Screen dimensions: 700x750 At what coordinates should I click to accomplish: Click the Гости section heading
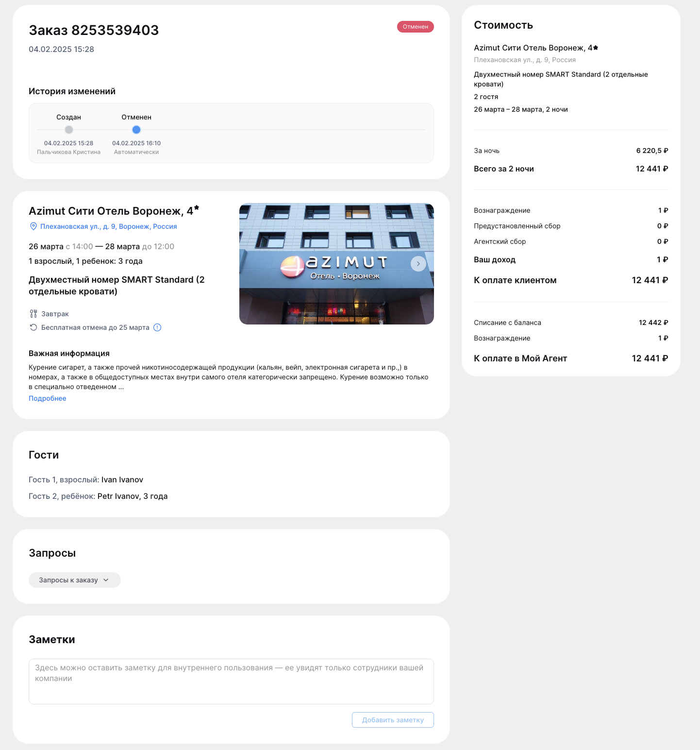pos(44,455)
